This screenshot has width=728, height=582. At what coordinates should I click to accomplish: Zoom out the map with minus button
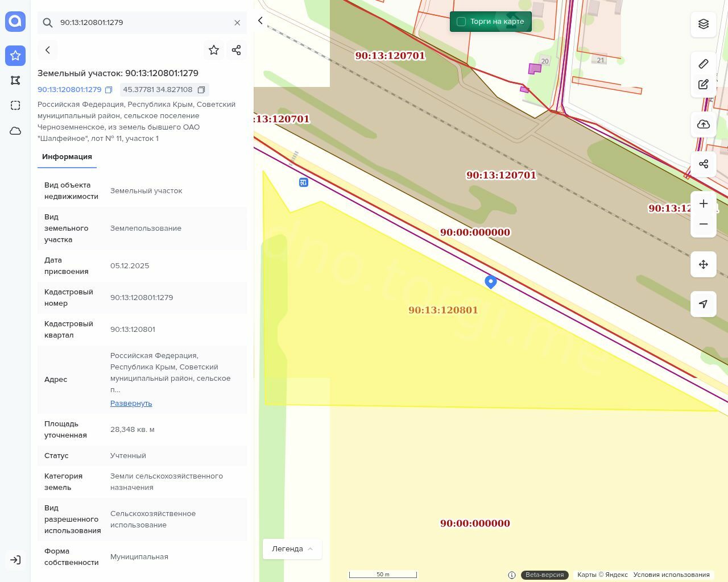704,225
